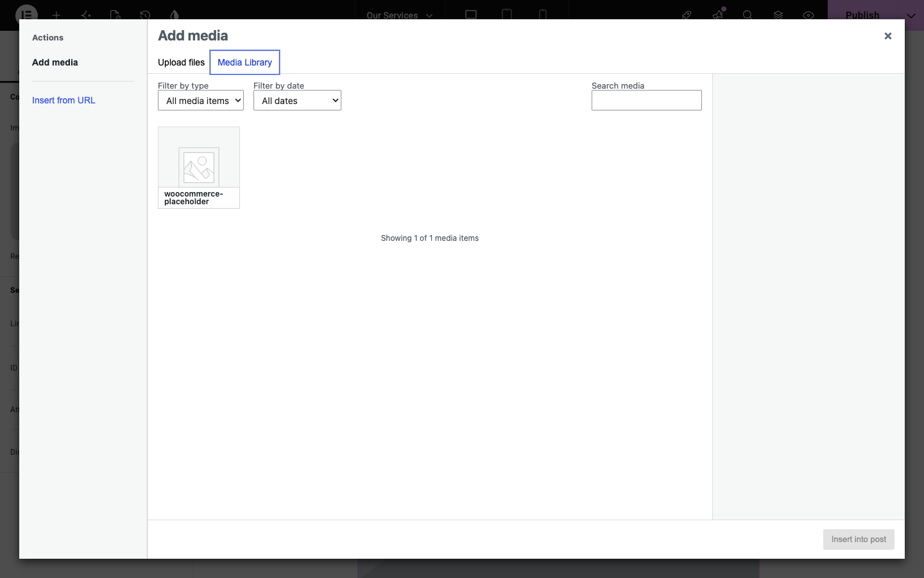Click the Elementor logo in the top bar
Image resolution: width=924 pixels, height=578 pixels.
(26, 14)
